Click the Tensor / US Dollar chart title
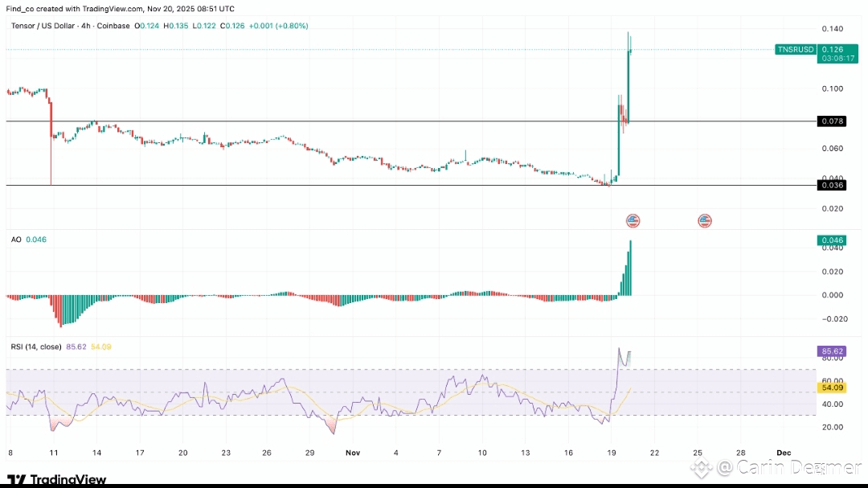This screenshot has height=488, width=868. (70, 26)
